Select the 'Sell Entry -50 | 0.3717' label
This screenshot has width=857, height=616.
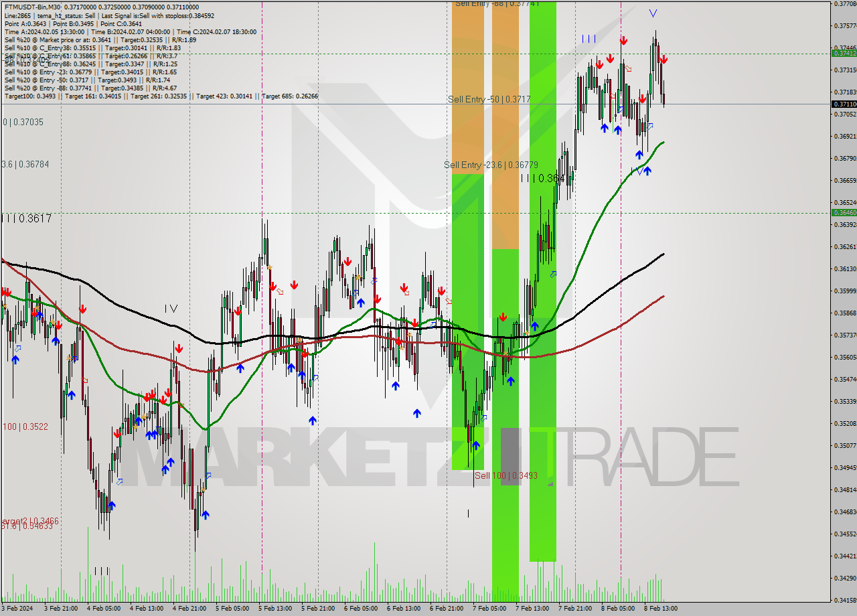tap(489, 99)
